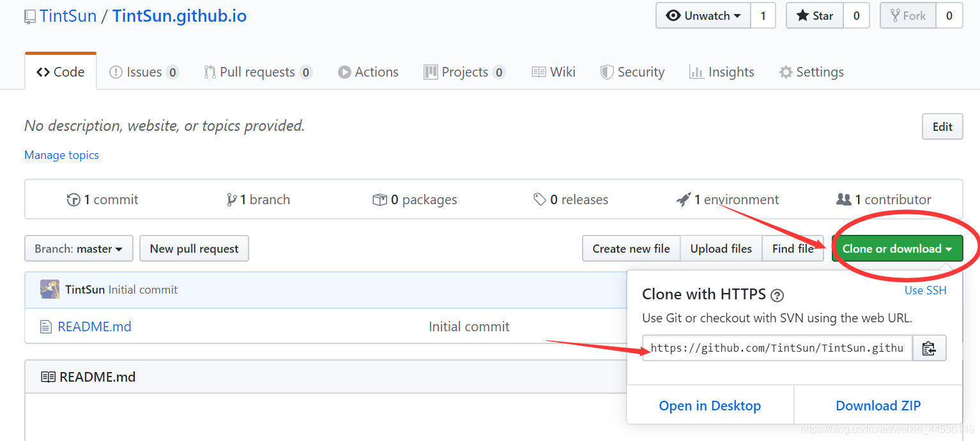View the 0 releases link
980x441 pixels.
(x=570, y=200)
